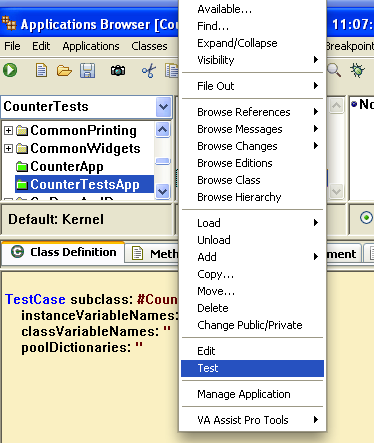Viewport: 374px width, 443px height.
Task: Select CommonWidgets in the applications tree
Action: pyautogui.click(x=85, y=148)
